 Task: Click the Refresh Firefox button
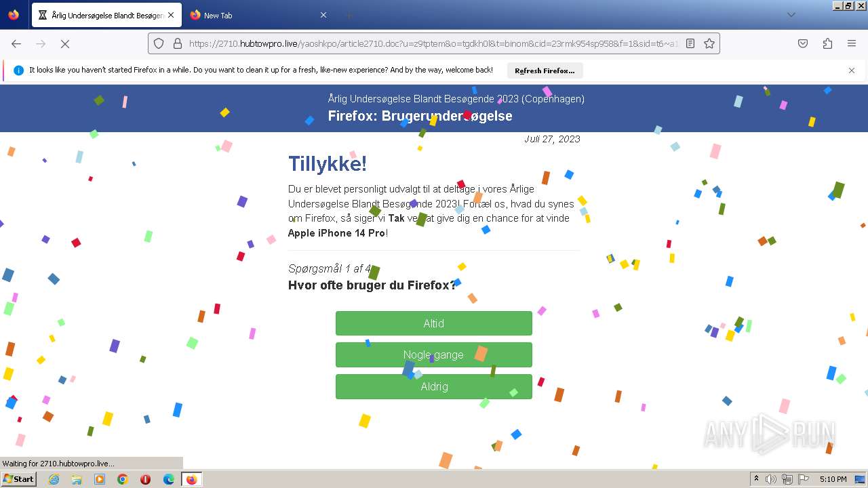coord(545,70)
